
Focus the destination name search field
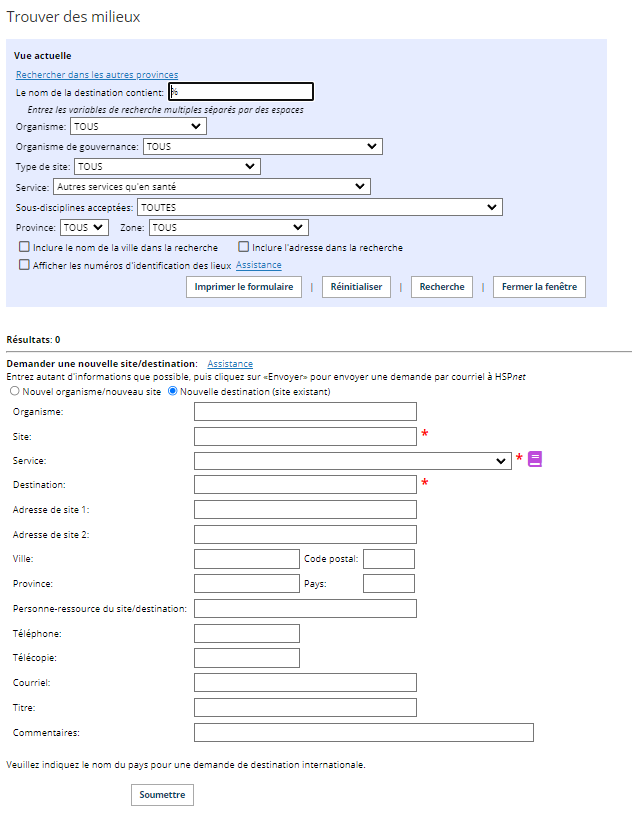(241, 92)
